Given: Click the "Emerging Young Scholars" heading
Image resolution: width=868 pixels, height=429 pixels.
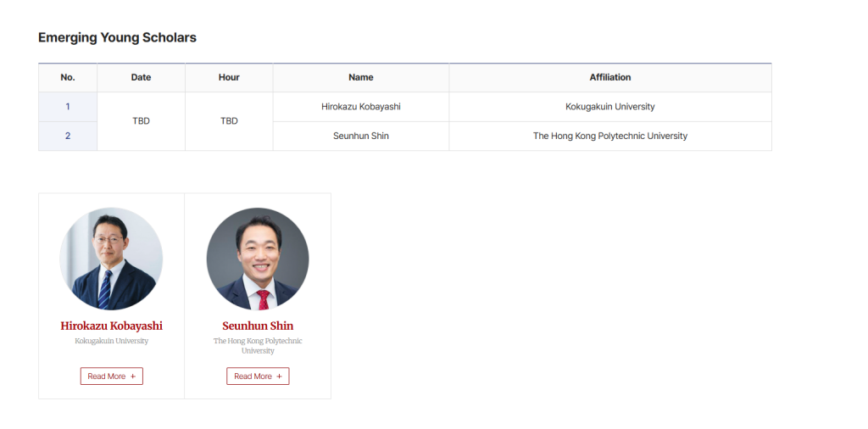Looking at the screenshot, I should click(117, 37).
